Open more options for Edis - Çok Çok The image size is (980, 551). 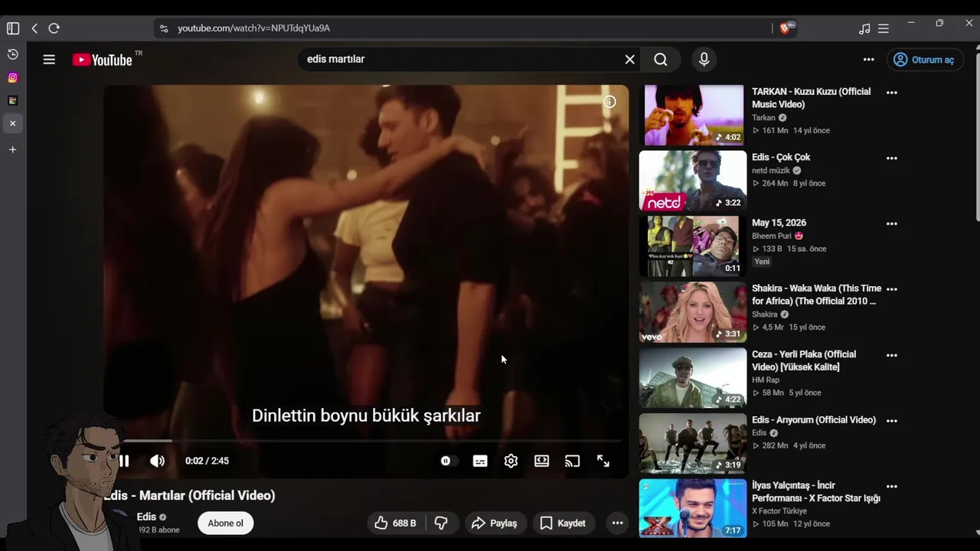[x=891, y=158]
